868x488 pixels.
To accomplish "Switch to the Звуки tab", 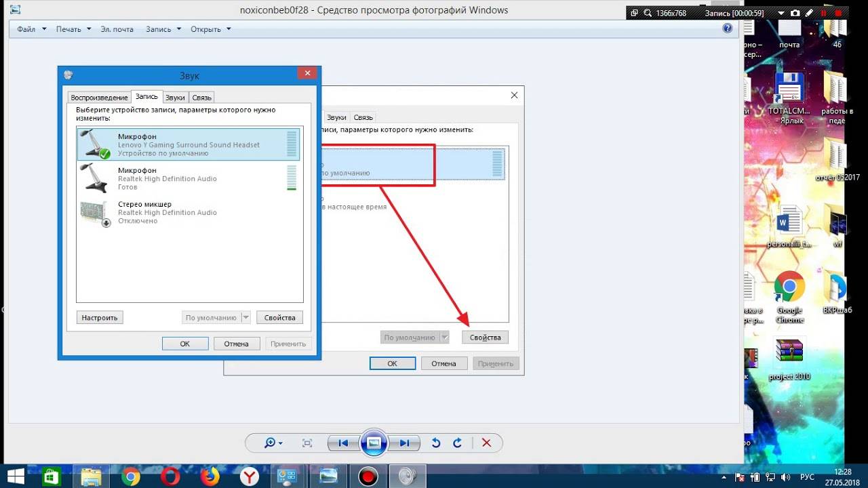I will point(175,98).
